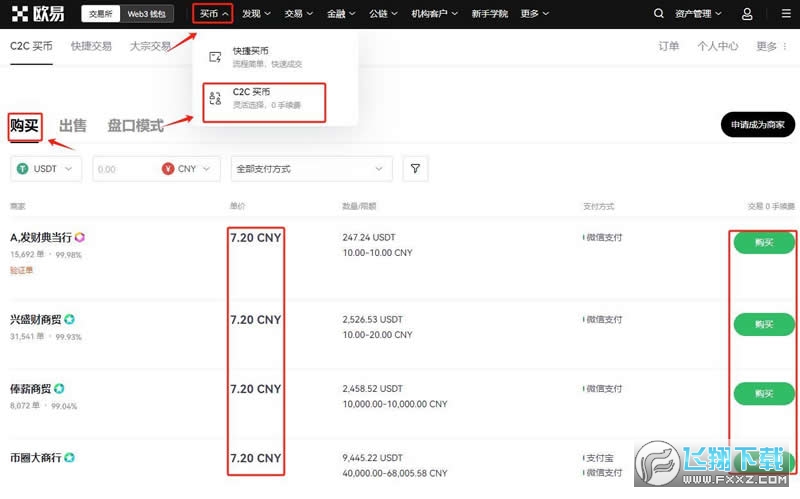
Task: Open the user profile icon
Action: point(747,14)
